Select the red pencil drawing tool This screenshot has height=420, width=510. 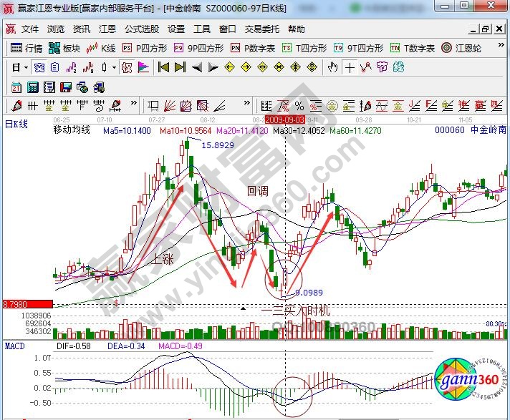pos(16,106)
